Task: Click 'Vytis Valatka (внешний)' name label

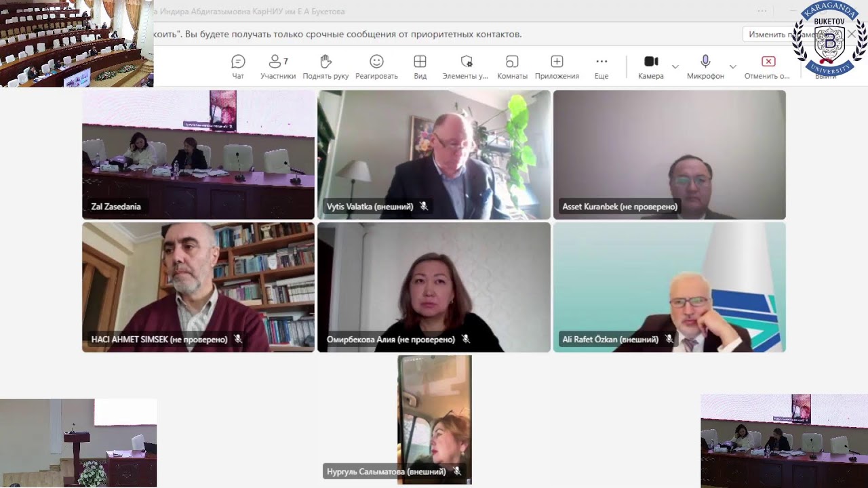Action: click(370, 207)
